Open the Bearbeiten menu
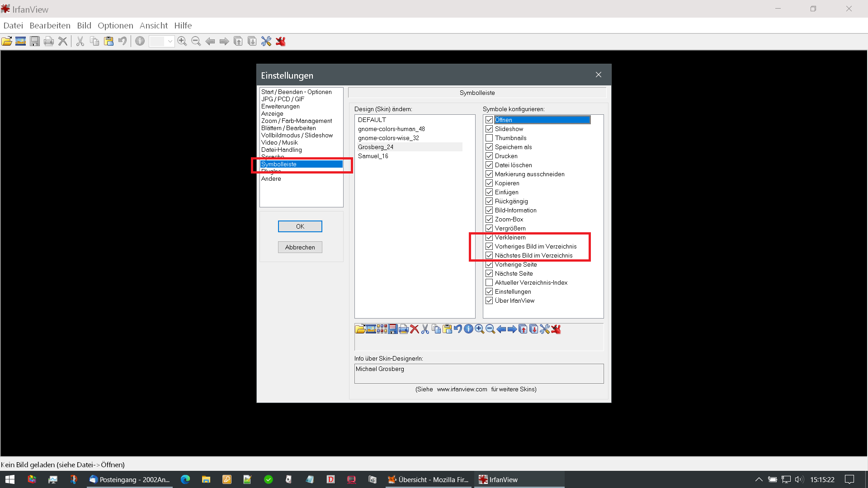Screen dimensions: 868x488 coord(50,25)
